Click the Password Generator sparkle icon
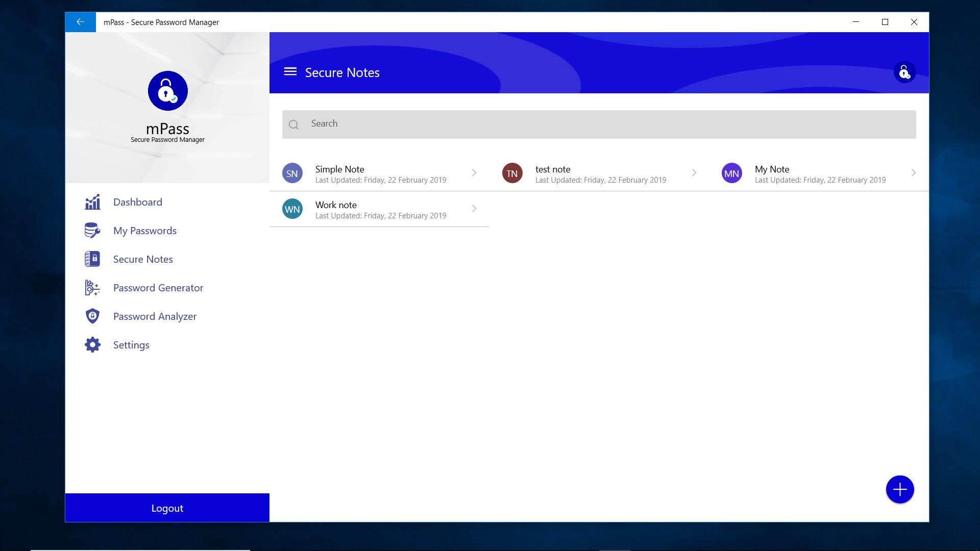The height and width of the screenshot is (551, 980). click(x=92, y=288)
